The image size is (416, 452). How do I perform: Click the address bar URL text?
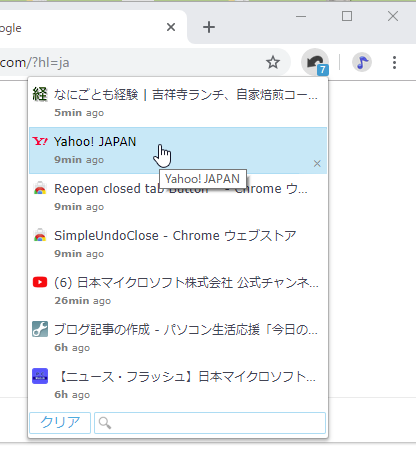coord(35,63)
